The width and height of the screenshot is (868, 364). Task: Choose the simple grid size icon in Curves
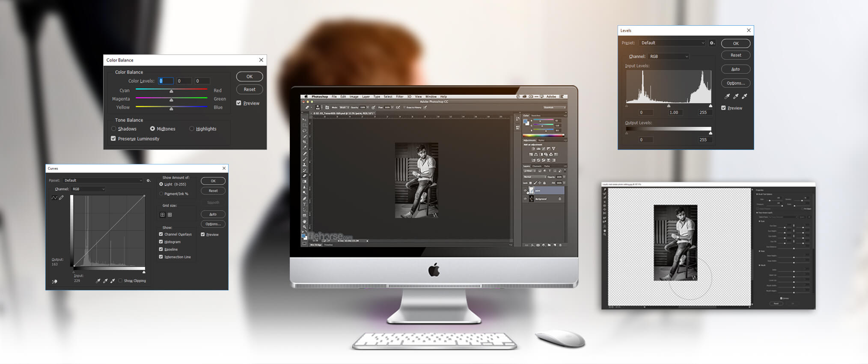coord(163,215)
